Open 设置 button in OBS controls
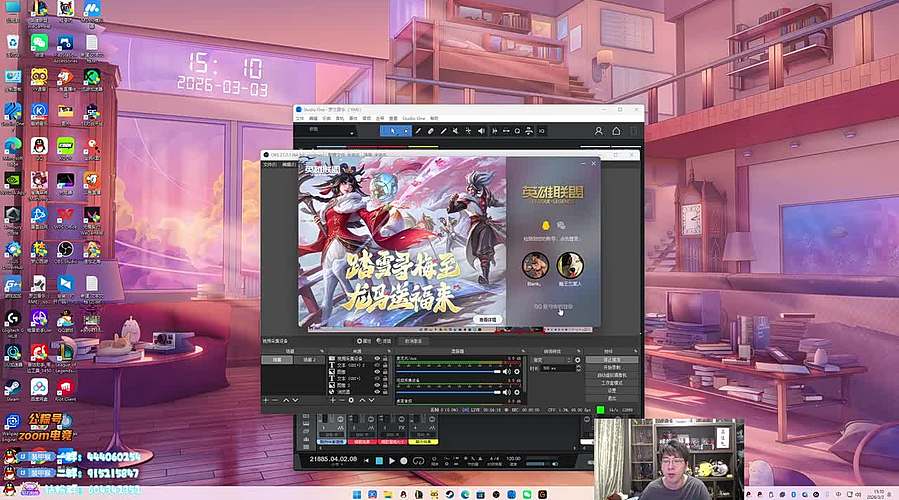This screenshot has height=500, width=899. 611,390
